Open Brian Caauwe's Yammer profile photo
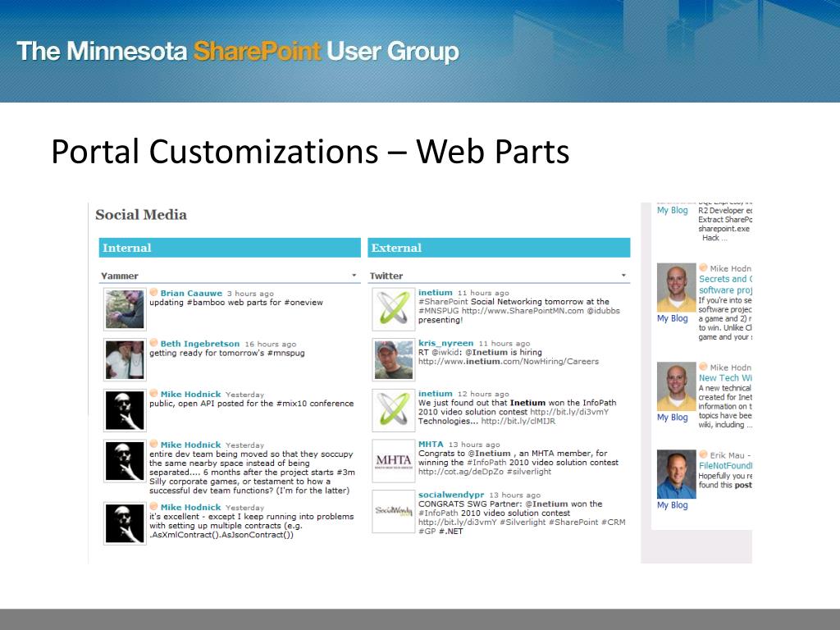 click(125, 309)
